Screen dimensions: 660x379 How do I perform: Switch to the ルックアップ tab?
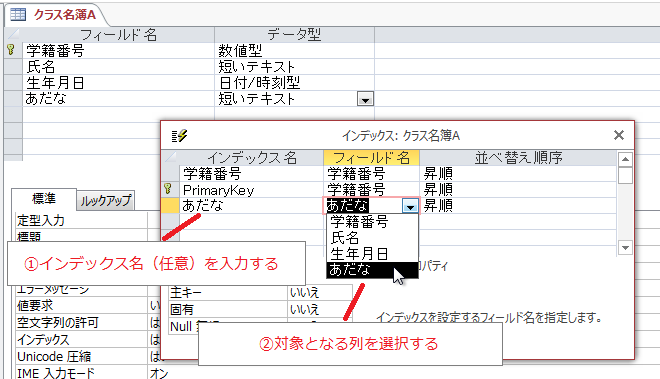(106, 200)
